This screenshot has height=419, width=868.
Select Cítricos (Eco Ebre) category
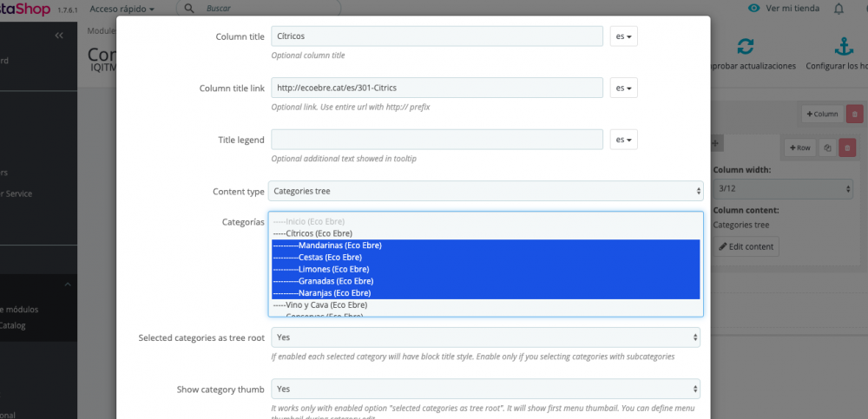click(x=485, y=233)
